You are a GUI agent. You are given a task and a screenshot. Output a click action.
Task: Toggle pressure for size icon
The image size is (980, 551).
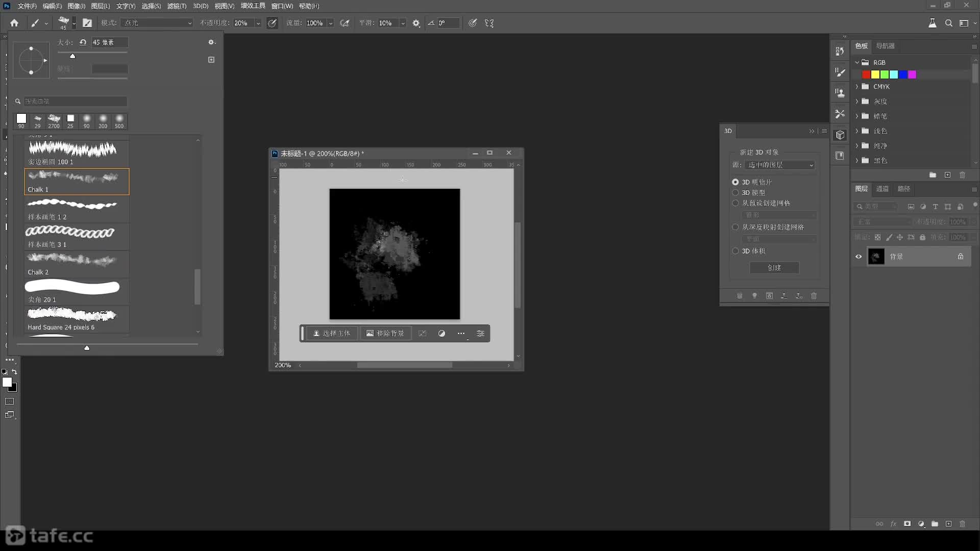[473, 23]
